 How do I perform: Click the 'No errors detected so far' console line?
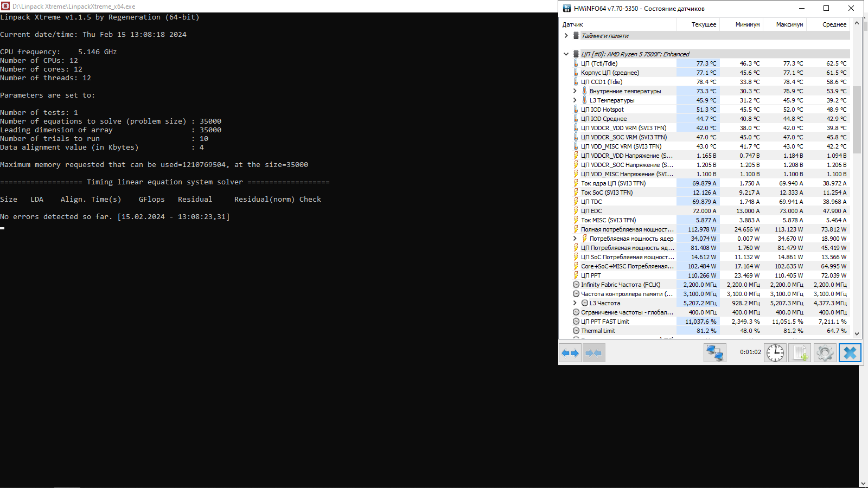click(115, 217)
